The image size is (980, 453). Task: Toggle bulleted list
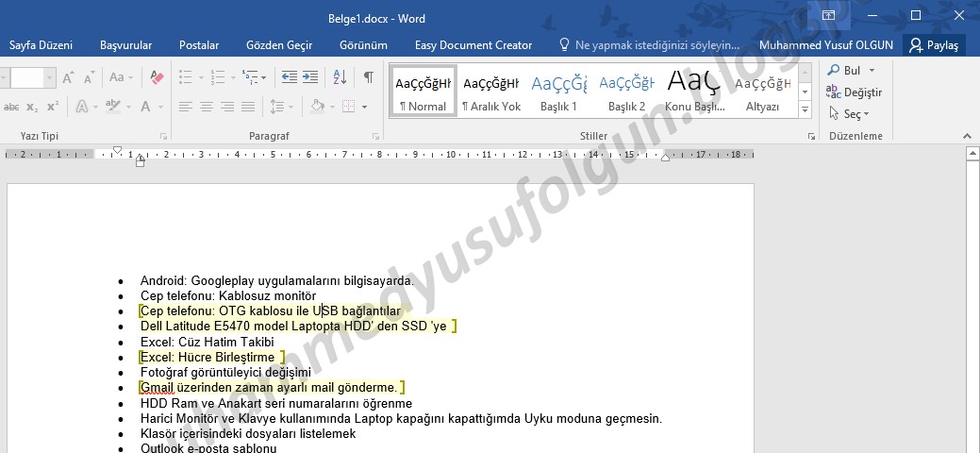185,77
